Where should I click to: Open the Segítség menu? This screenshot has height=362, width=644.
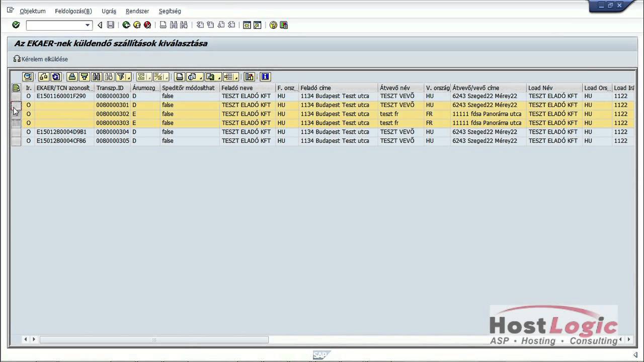170,11
